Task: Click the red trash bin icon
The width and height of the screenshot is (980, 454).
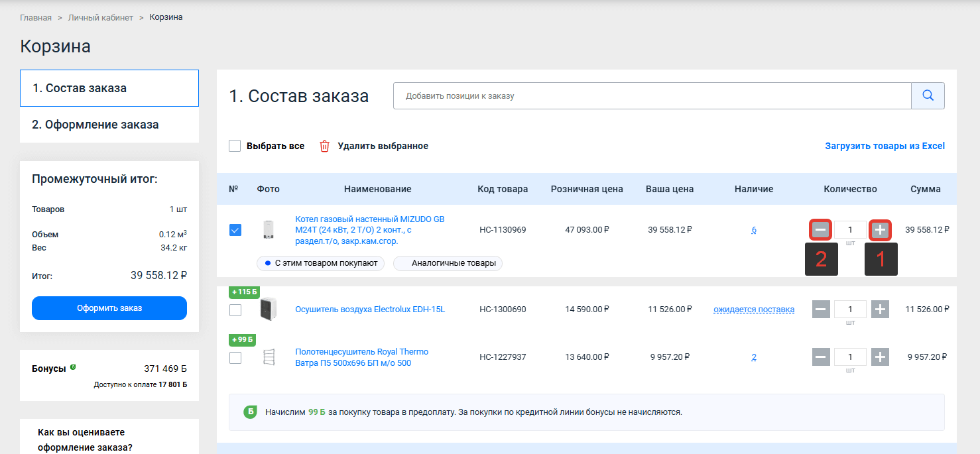Action: [x=324, y=146]
